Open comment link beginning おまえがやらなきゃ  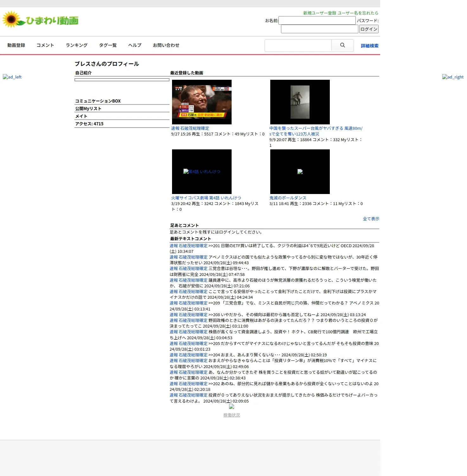189,360
